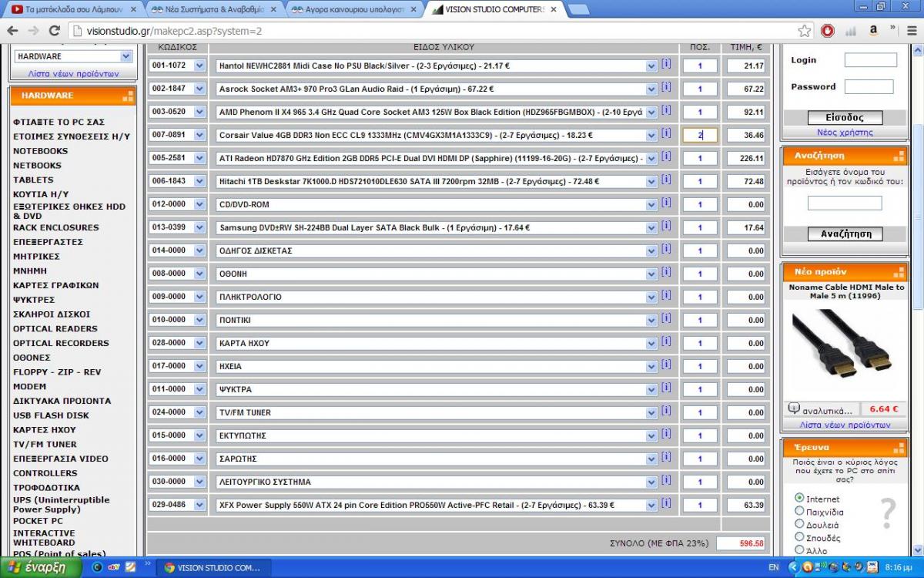This screenshot has height=578, width=924.
Task: Click the product search text field
Action: pyautogui.click(x=845, y=203)
